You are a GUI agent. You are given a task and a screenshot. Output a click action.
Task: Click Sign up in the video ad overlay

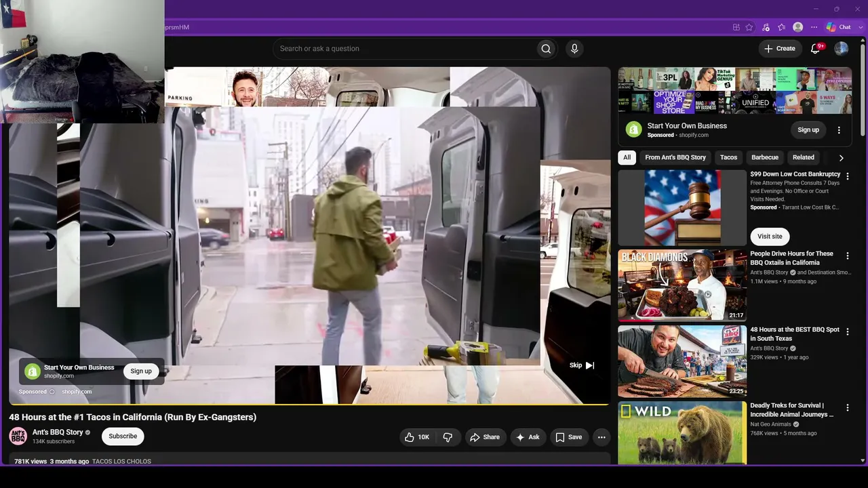141,371
